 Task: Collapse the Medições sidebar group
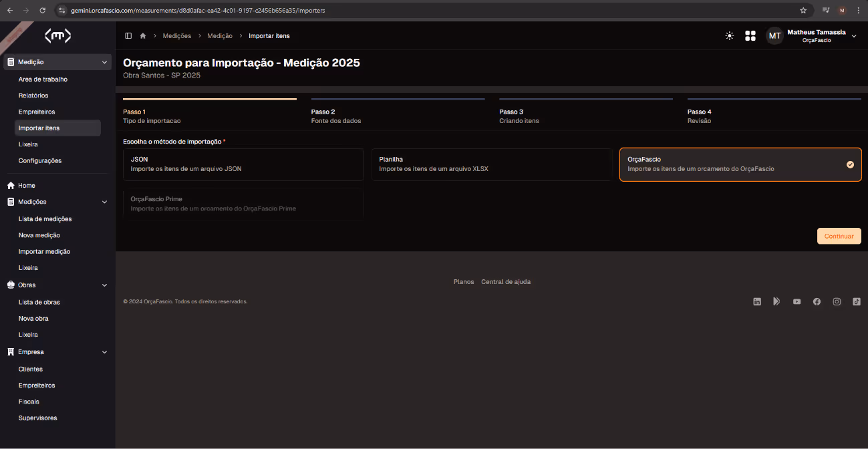coord(104,202)
